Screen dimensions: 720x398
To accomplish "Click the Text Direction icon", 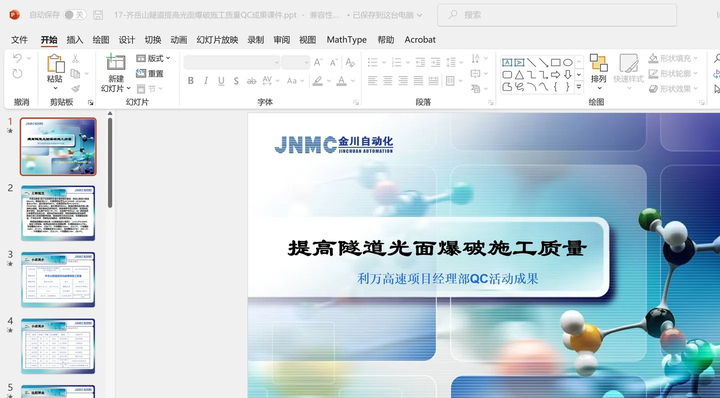I will coord(476,58).
